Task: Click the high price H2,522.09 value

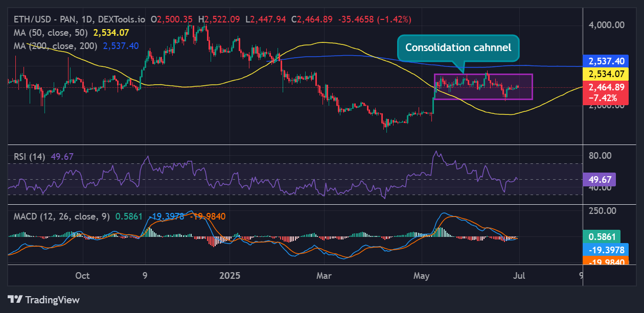Action: pyautogui.click(x=219, y=19)
